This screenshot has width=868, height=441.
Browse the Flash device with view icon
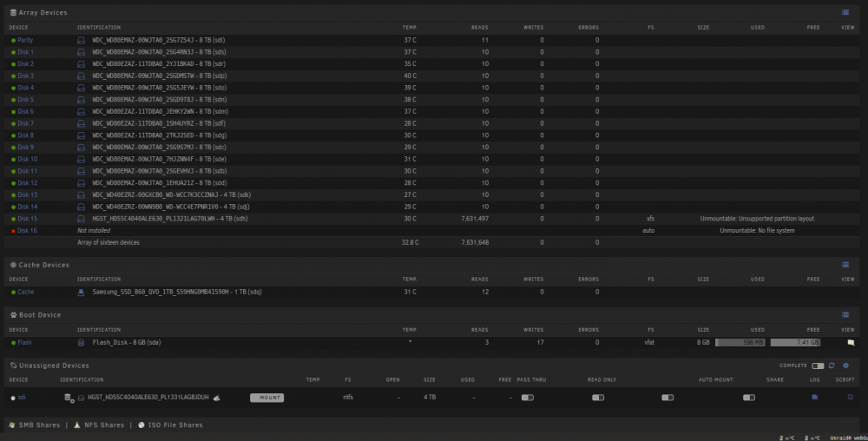pos(851,343)
